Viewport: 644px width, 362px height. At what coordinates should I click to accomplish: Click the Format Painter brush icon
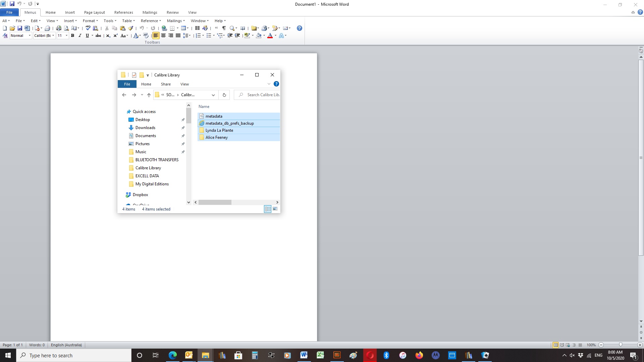[131, 28]
